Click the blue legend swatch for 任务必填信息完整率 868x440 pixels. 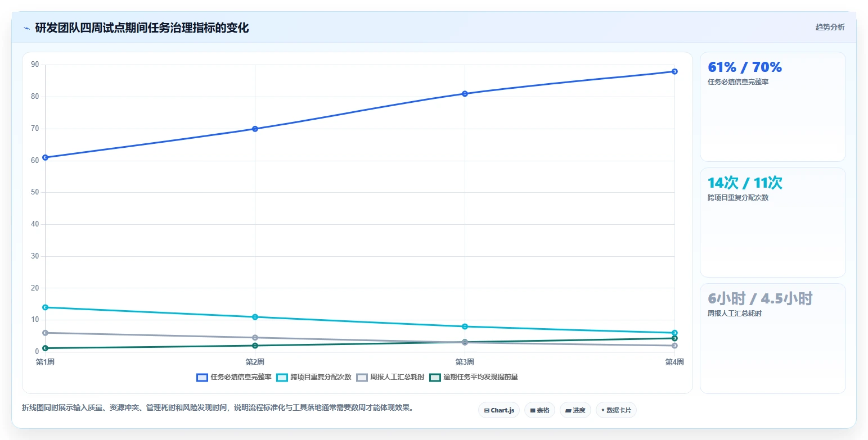pyautogui.click(x=203, y=377)
